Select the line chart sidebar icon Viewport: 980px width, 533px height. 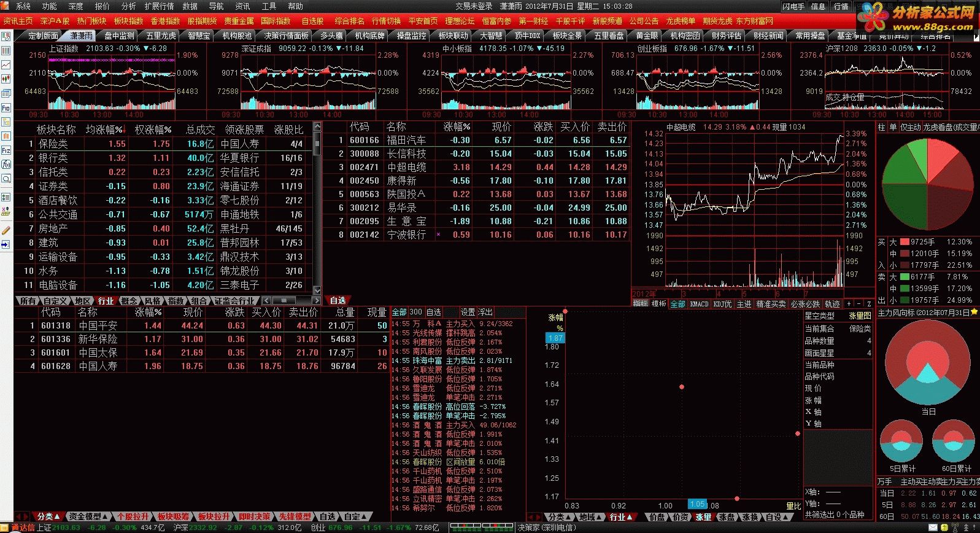[6, 64]
